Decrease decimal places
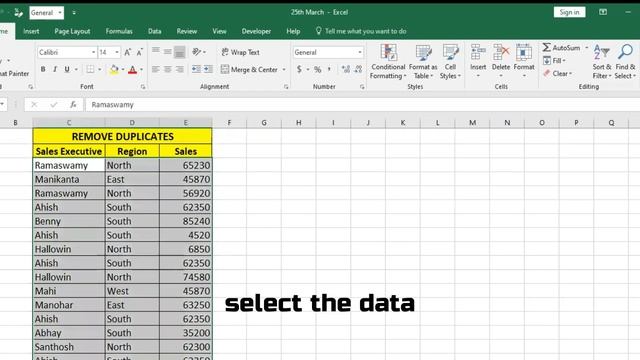The image size is (640, 360). click(358, 69)
